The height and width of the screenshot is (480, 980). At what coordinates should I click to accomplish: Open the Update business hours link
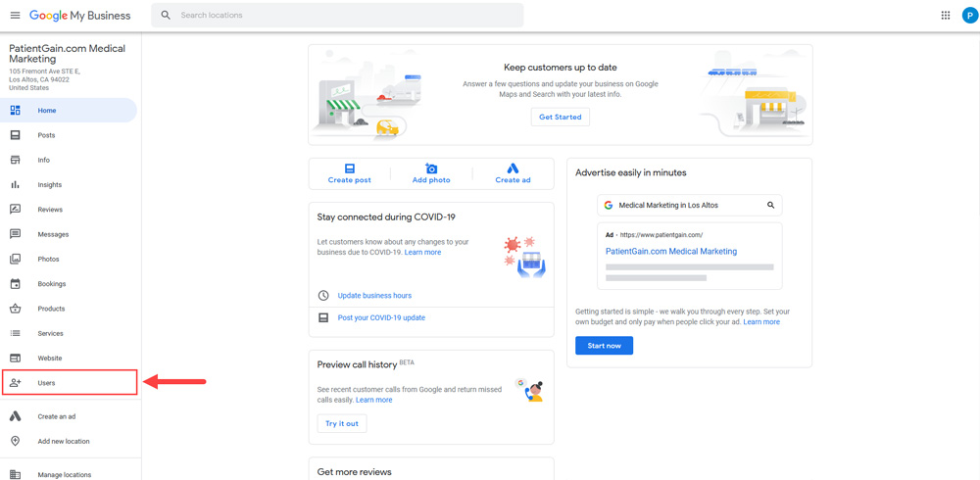click(x=374, y=295)
